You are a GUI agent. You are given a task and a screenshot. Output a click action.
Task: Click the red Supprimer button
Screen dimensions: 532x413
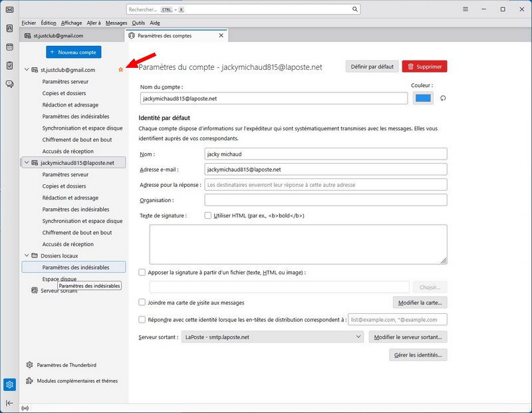424,67
